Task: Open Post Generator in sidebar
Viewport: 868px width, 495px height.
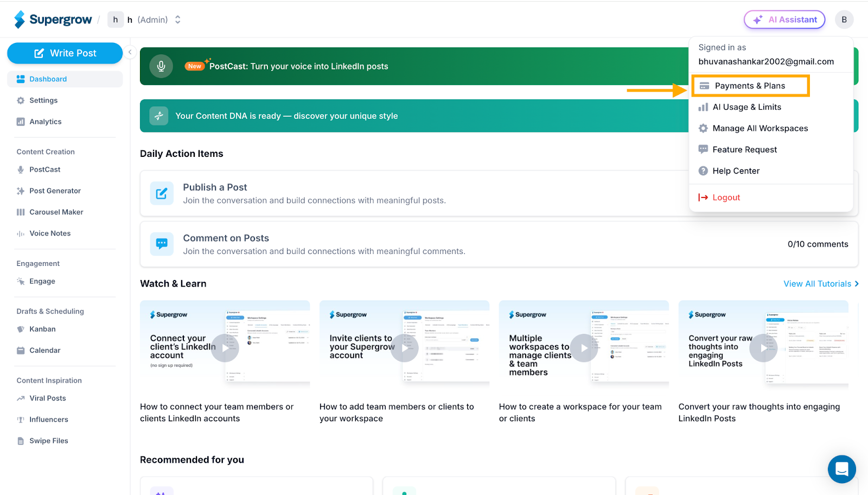Action: click(x=65, y=191)
